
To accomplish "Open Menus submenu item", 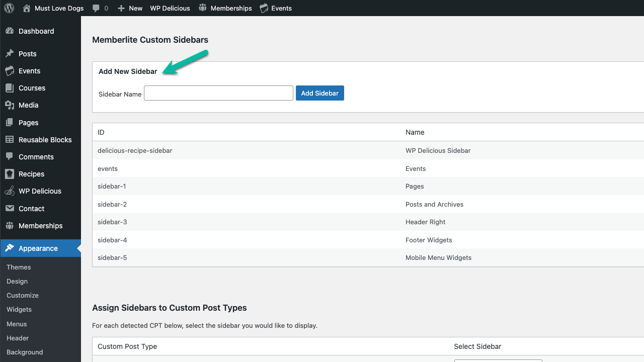I will [x=17, y=324].
